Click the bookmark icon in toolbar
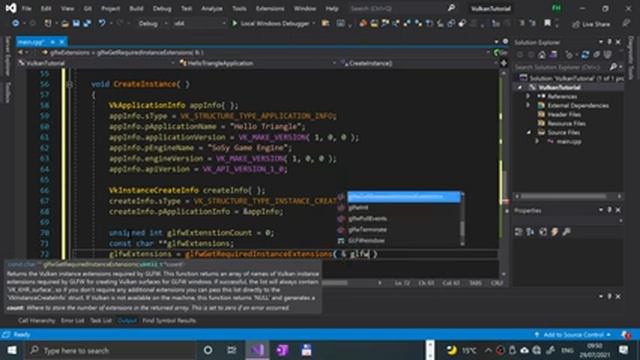The image size is (640, 360). pyautogui.click(x=547, y=24)
